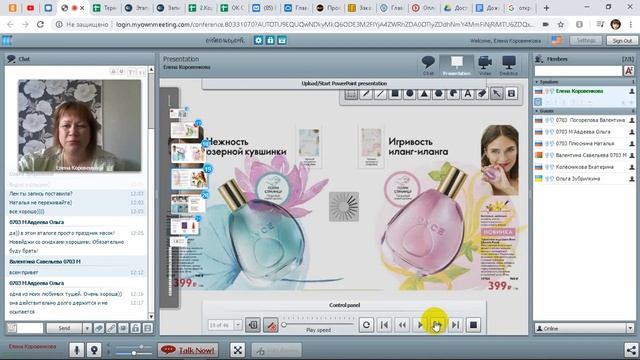Image resolution: width=640 pixels, height=360 pixels.
Task: Open the Upload/Start PowerPoint presentation bar
Action: coord(344,83)
